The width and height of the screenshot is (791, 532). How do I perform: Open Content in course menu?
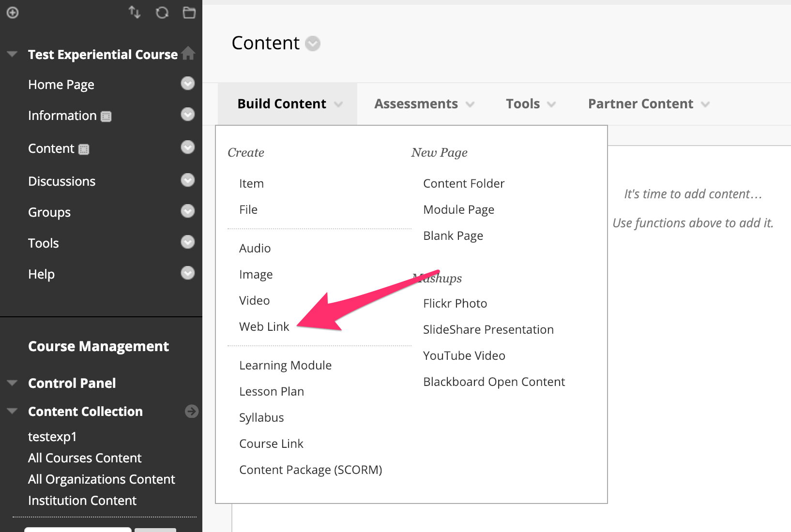(x=51, y=148)
